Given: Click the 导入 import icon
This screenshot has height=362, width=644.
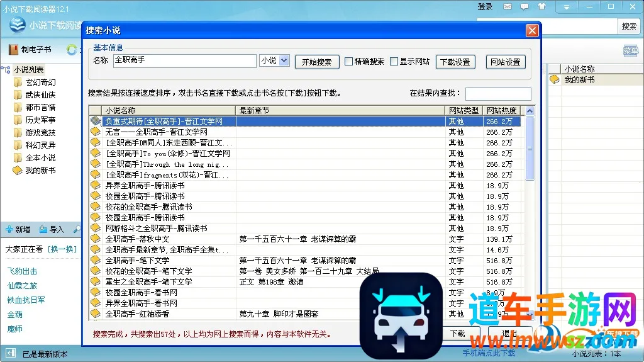Looking at the screenshot, I should click(43, 230).
